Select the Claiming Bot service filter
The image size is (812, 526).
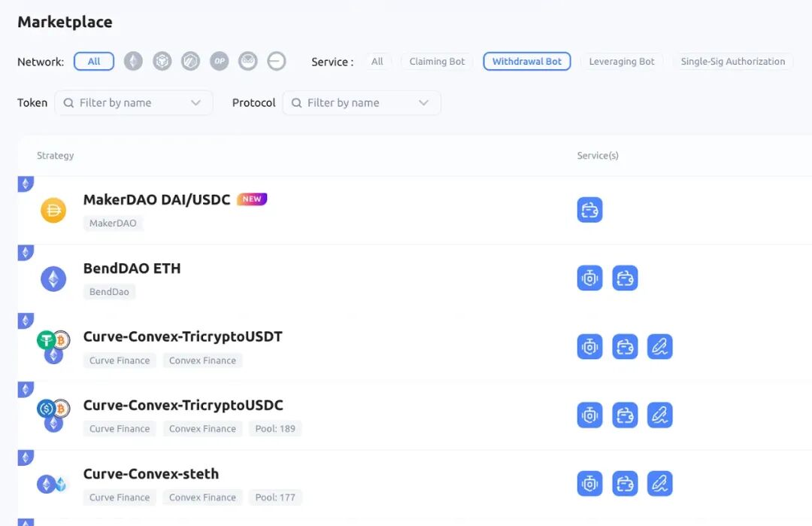click(x=437, y=61)
